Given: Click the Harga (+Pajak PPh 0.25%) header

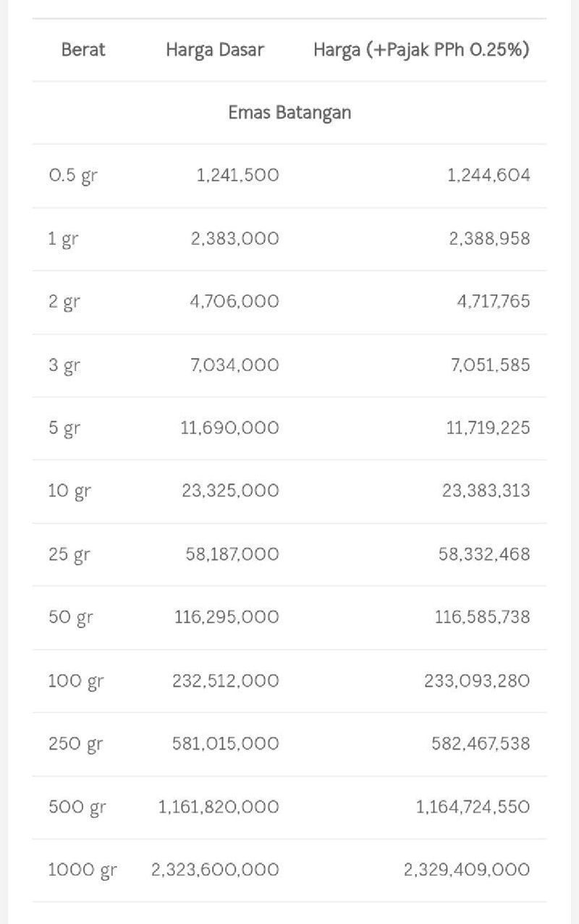Looking at the screenshot, I should [x=421, y=50].
